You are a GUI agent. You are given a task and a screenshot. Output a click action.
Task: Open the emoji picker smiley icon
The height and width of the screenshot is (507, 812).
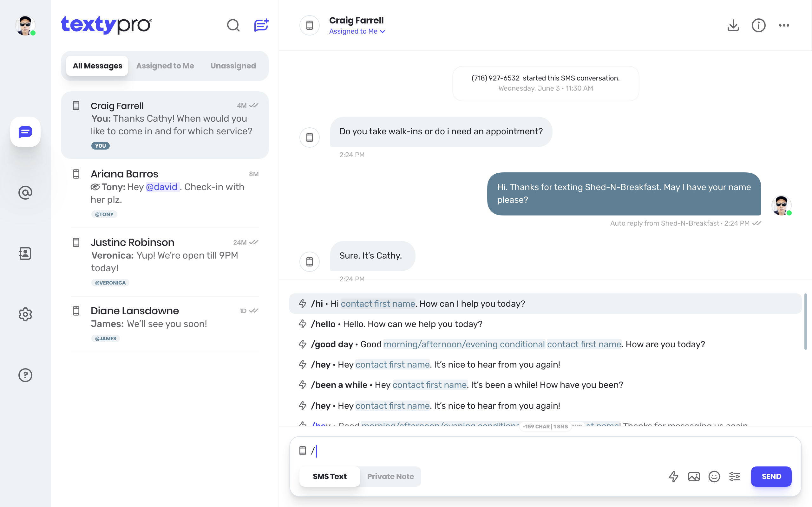(x=714, y=477)
